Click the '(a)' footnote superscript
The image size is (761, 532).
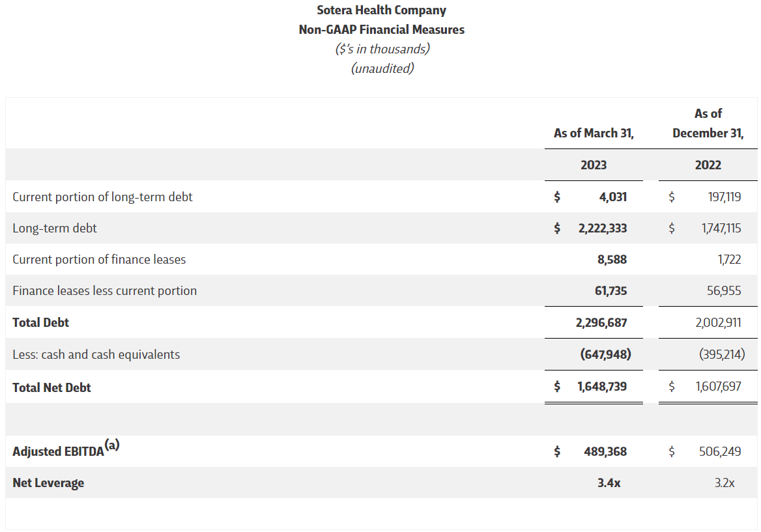(x=112, y=445)
